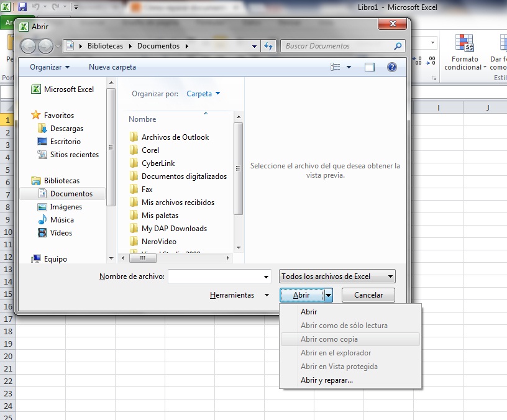Choose Abrir como copia menu entry
507x420 pixels.
[x=350, y=339]
